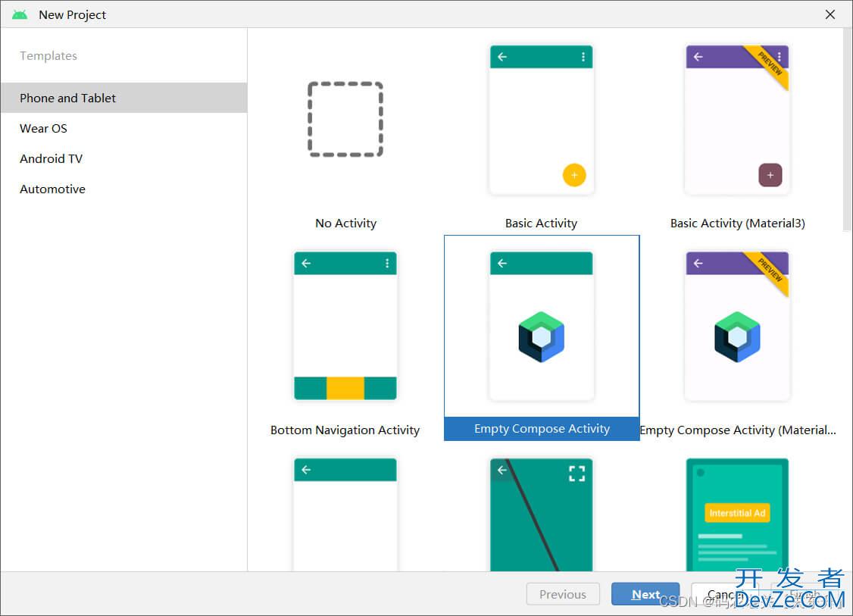Click back arrow in Basic Activity (Material3) preview
Screen dimensions: 853x616
point(698,57)
